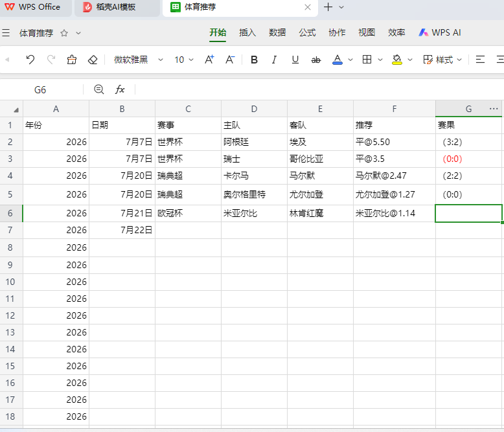The height and width of the screenshot is (432, 504).
Task: Select column F header
Action: coord(395,109)
